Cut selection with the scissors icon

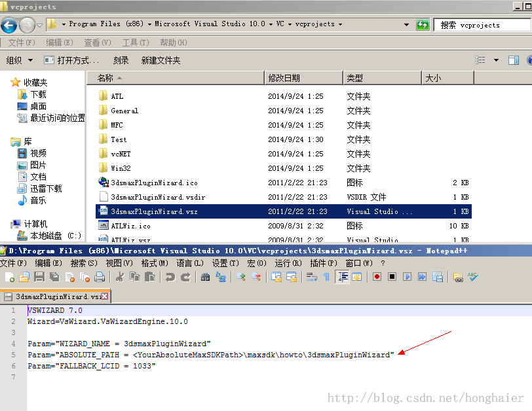pos(119,277)
